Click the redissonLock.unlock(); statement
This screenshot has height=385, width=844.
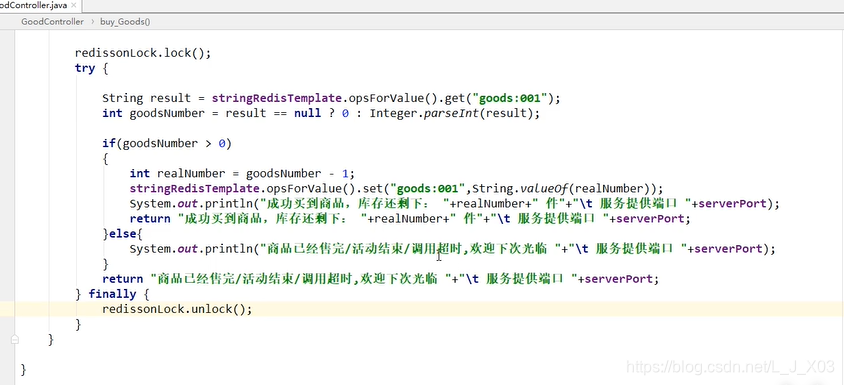177,309
